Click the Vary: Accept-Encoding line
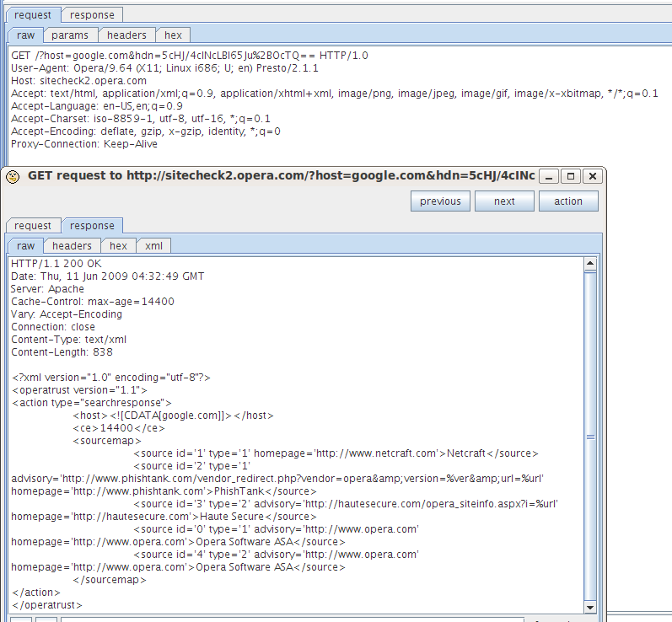Image resolution: width=672 pixels, height=622 pixels. [67, 314]
